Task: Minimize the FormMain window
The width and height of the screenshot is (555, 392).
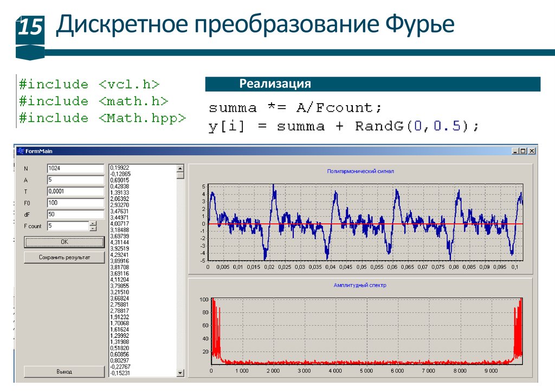Action: pyautogui.click(x=516, y=151)
